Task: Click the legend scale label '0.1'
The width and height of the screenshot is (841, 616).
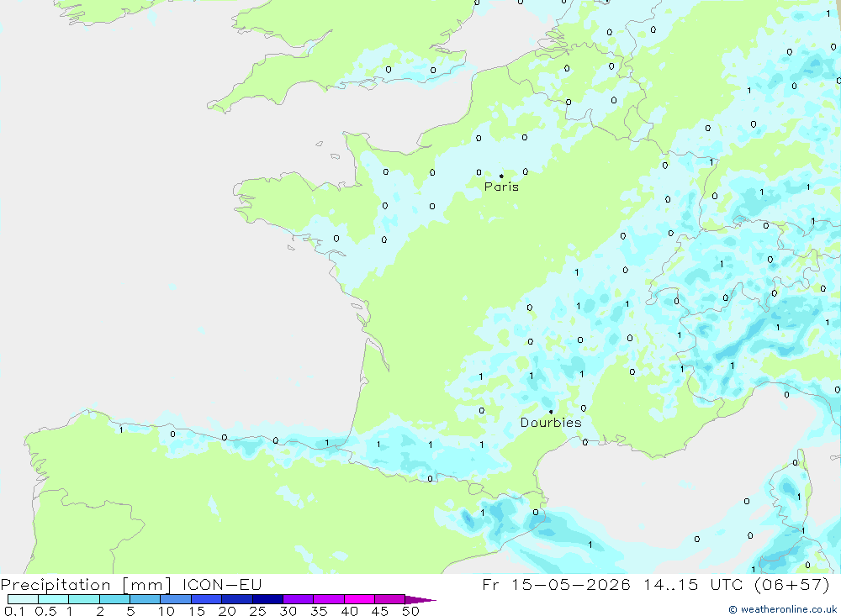Action: (x=14, y=611)
